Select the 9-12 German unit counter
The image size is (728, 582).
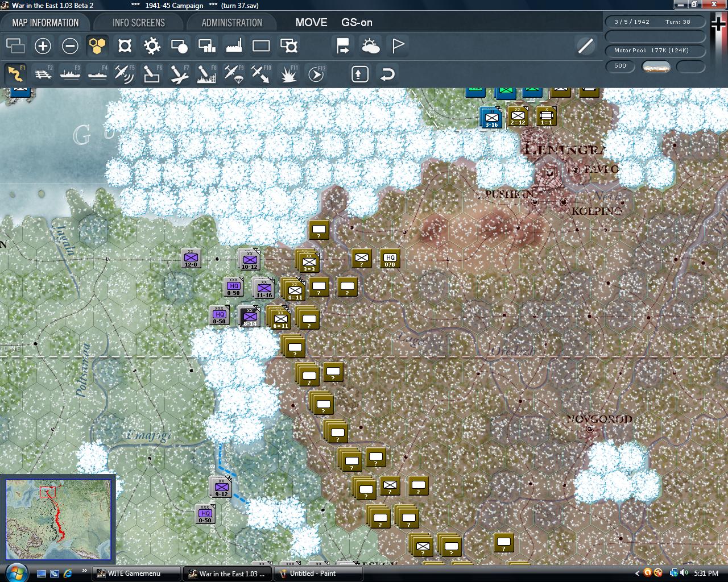pos(221,487)
